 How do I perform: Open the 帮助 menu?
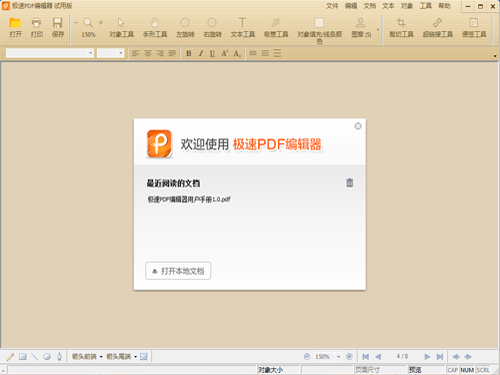pyautogui.click(x=444, y=6)
